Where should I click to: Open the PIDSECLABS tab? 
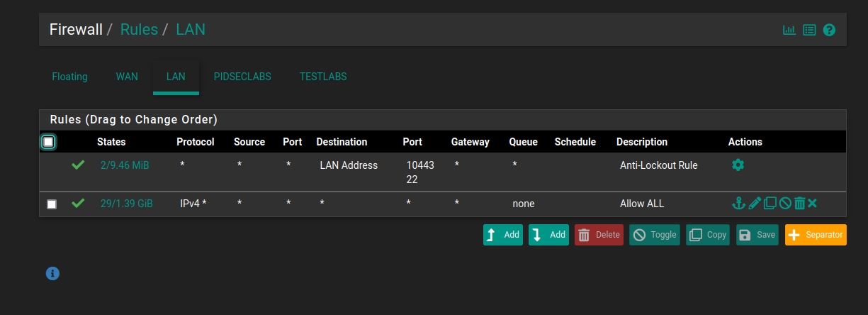tap(242, 77)
